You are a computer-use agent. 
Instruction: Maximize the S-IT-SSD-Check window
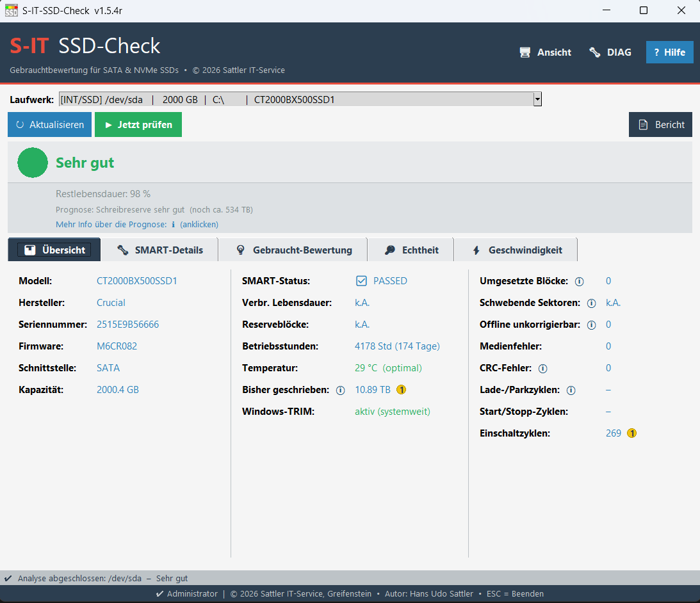(643, 10)
